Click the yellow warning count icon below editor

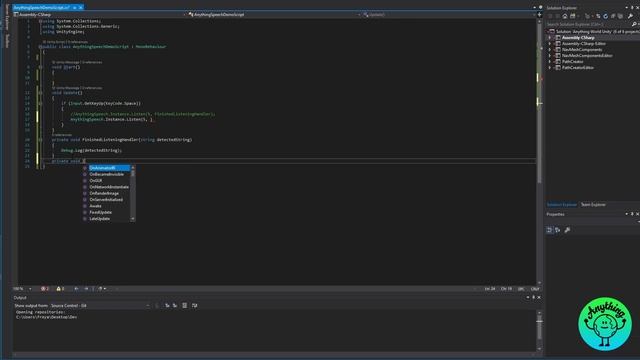pyautogui.click(x=60, y=289)
